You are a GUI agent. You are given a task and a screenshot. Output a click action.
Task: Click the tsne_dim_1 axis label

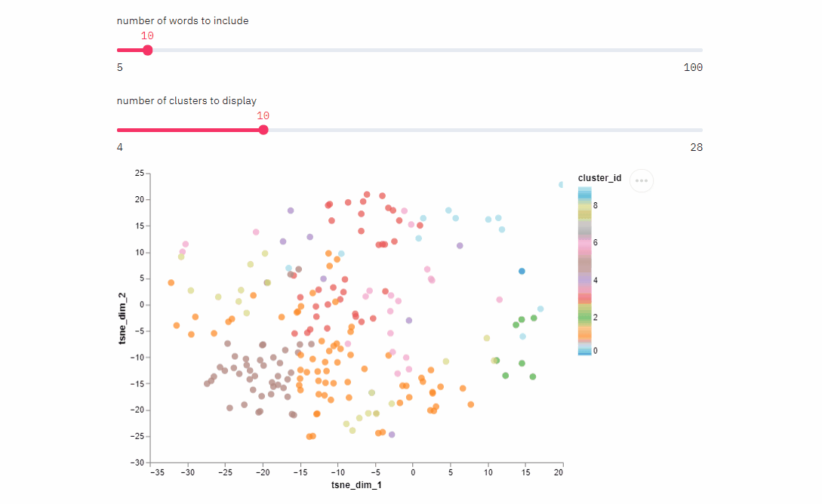click(x=357, y=485)
